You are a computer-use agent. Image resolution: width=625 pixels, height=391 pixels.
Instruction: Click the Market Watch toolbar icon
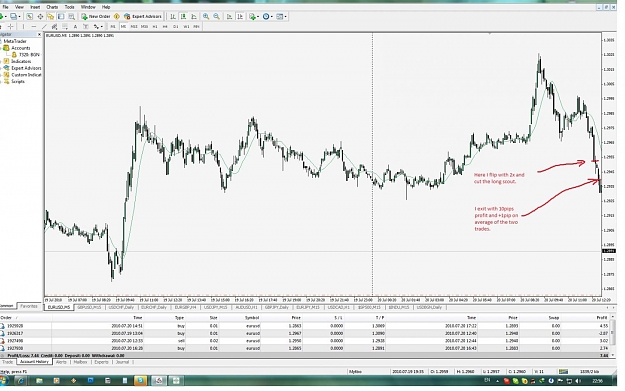pyautogui.click(x=29, y=16)
